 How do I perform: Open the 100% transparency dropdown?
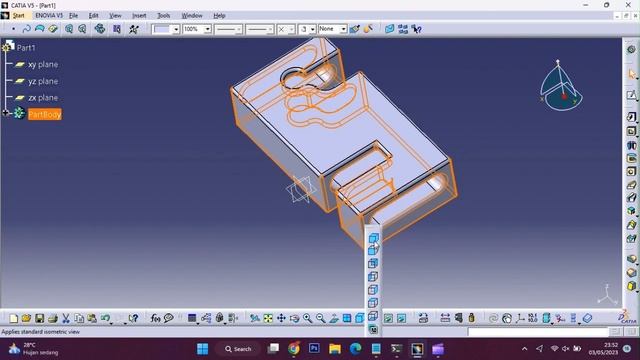point(207,29)
